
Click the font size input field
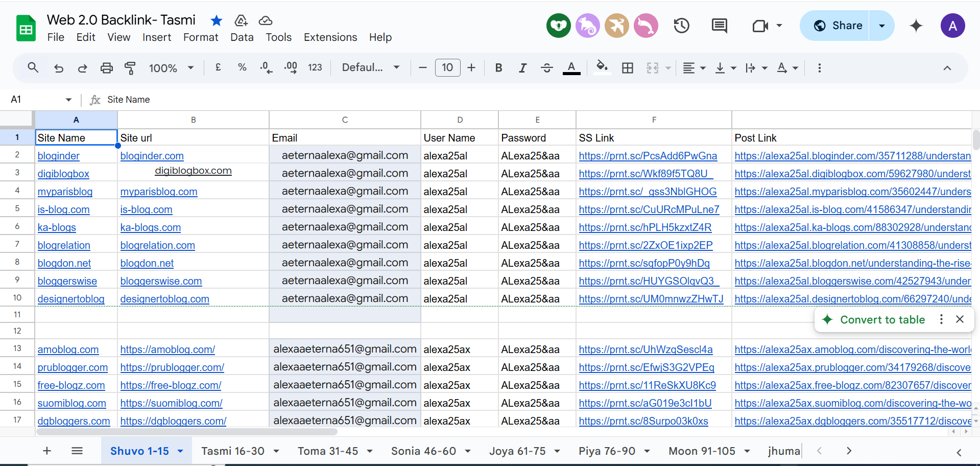coord(447,68)
